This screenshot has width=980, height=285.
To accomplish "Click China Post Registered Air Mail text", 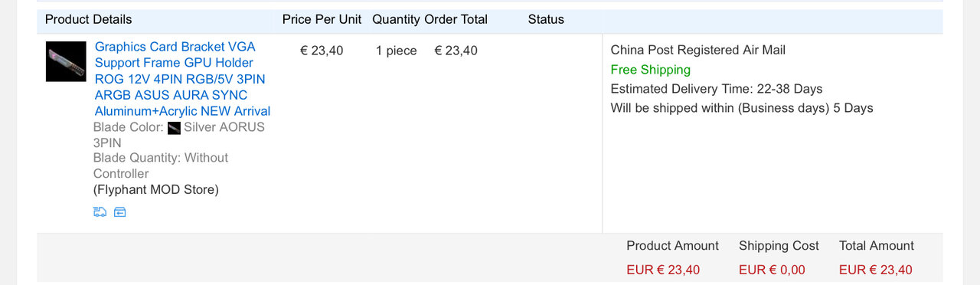I will click(x=698, y=50).
